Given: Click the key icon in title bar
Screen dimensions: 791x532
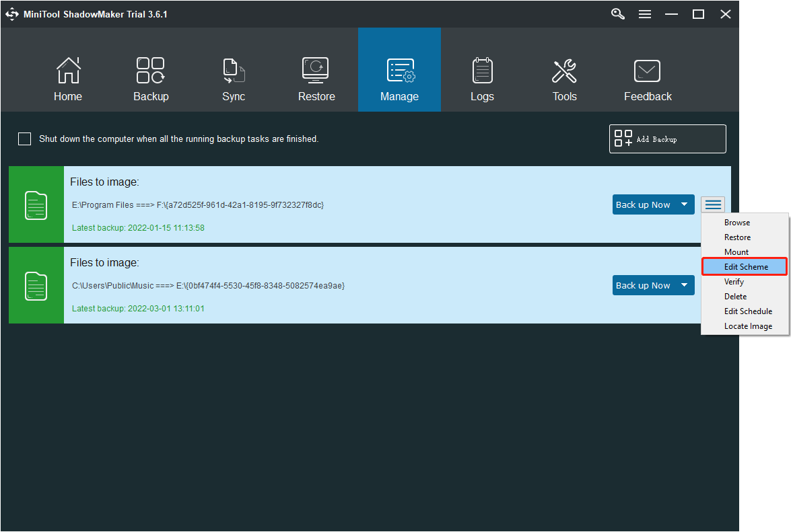Looking at the screenshot, I should [618, 14].
